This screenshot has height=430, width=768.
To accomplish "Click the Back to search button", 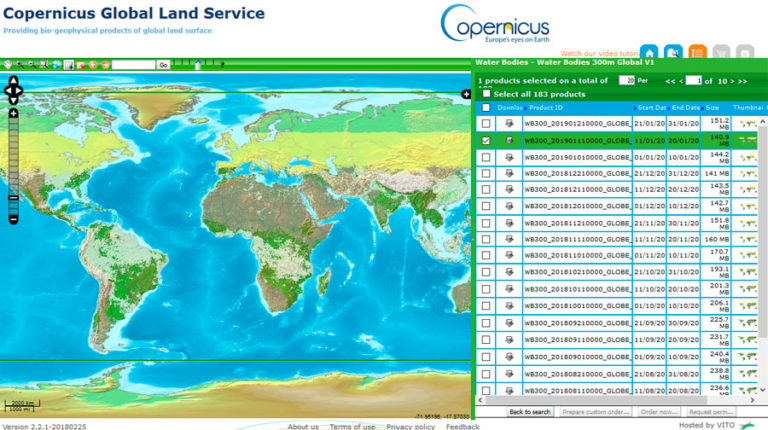I will coord(529,412).
